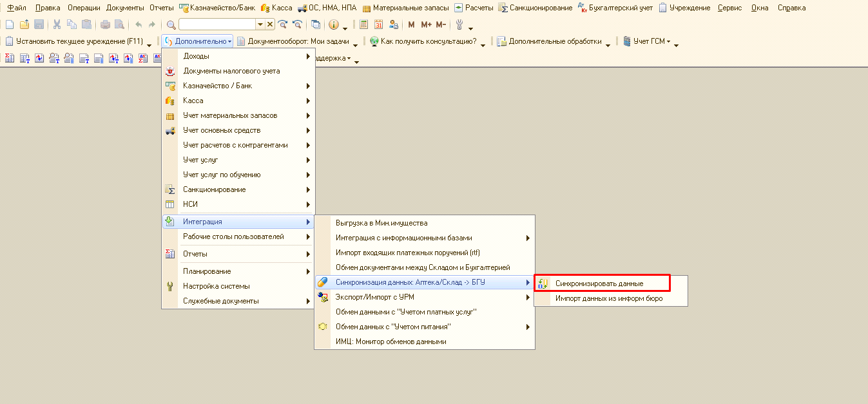Click the M+ memory button

(x=426, y=24)
